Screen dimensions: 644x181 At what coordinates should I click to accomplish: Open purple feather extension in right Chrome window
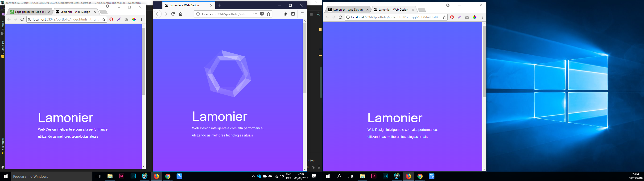(459, 17)
